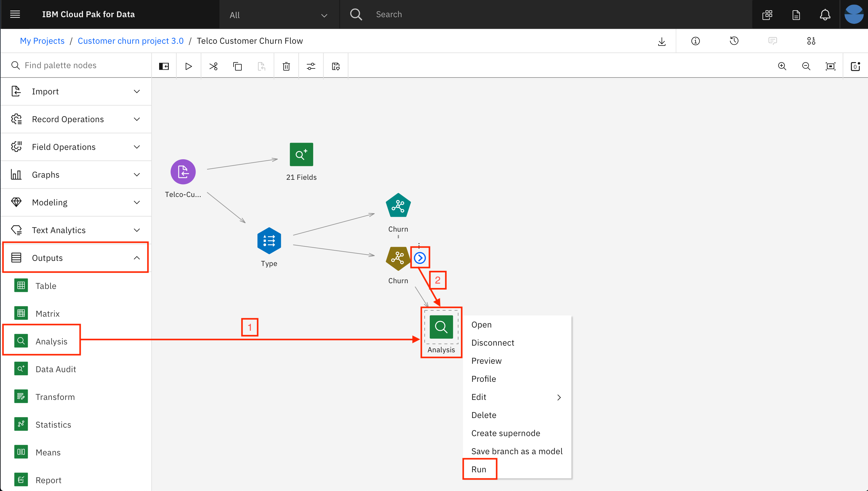Image resolution: width=868 pixels, height=491 pixels.
Task: Click the download flow icon
Action: click(x=662, y=41)
